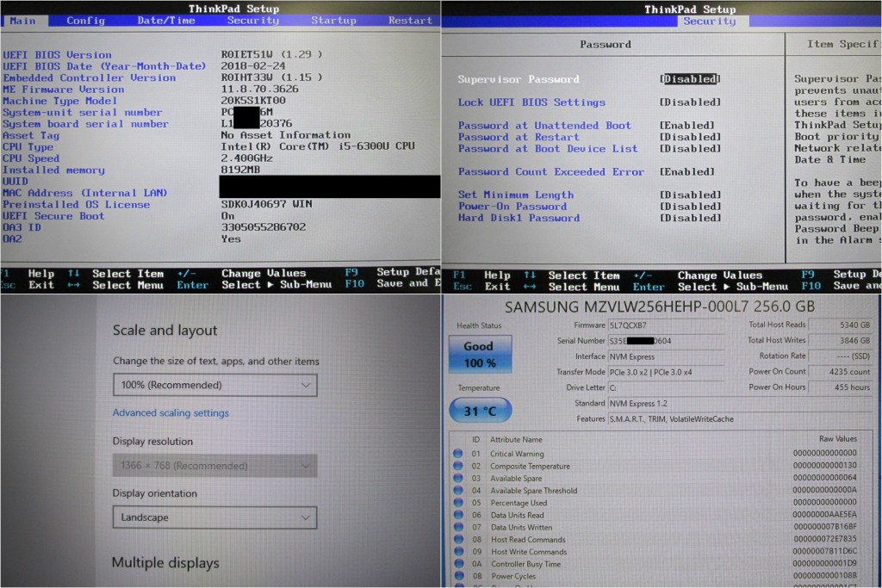Click the UEFI BIOS Version value R0IET51W (1.29)
This screenshot has width=882, height=588.
coord(271,54)
